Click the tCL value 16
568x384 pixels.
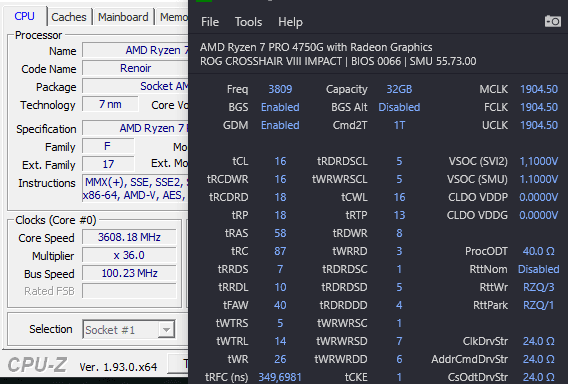280,161
